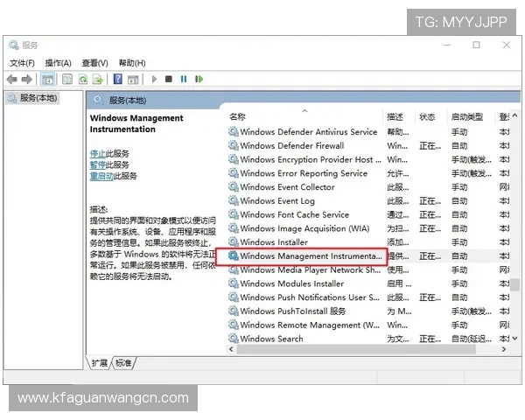The image size is (525, 420).
Task: Click the horizontal scrollbar right arrow
Action: coord(504,349)
